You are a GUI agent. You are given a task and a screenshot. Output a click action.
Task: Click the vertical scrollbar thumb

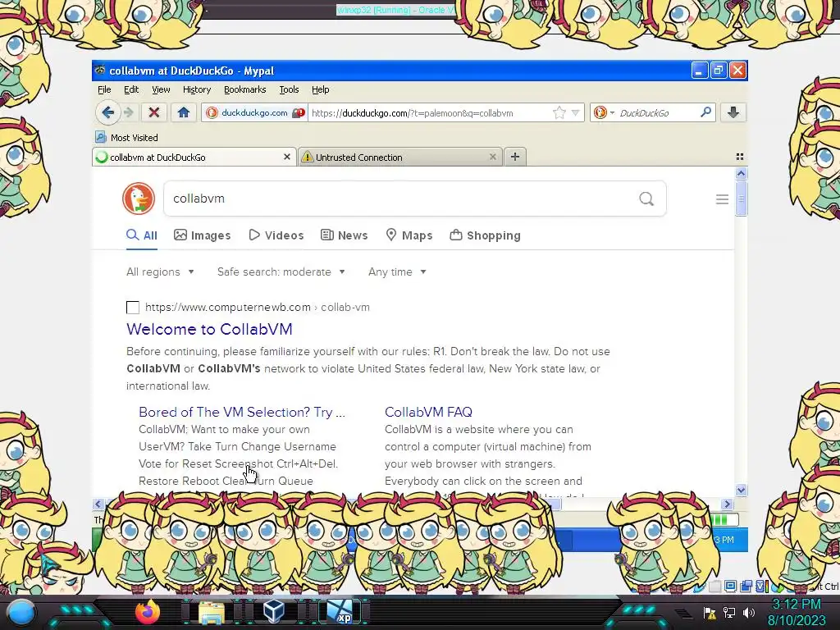(x=741, y=199)
